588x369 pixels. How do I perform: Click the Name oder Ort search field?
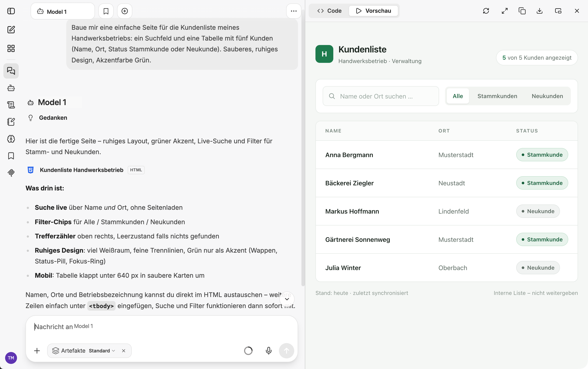(x=381, y=96)
